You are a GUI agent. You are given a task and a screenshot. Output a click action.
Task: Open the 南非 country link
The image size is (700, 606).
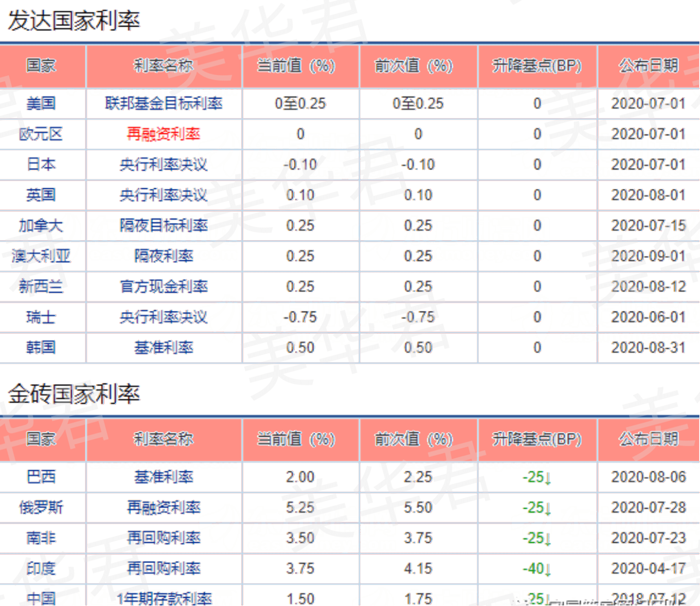[x=41, y=538]
